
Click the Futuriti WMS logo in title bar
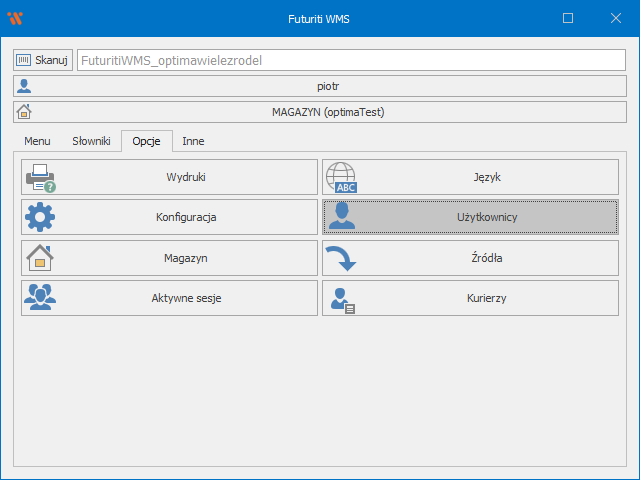[x=15, y=18]
